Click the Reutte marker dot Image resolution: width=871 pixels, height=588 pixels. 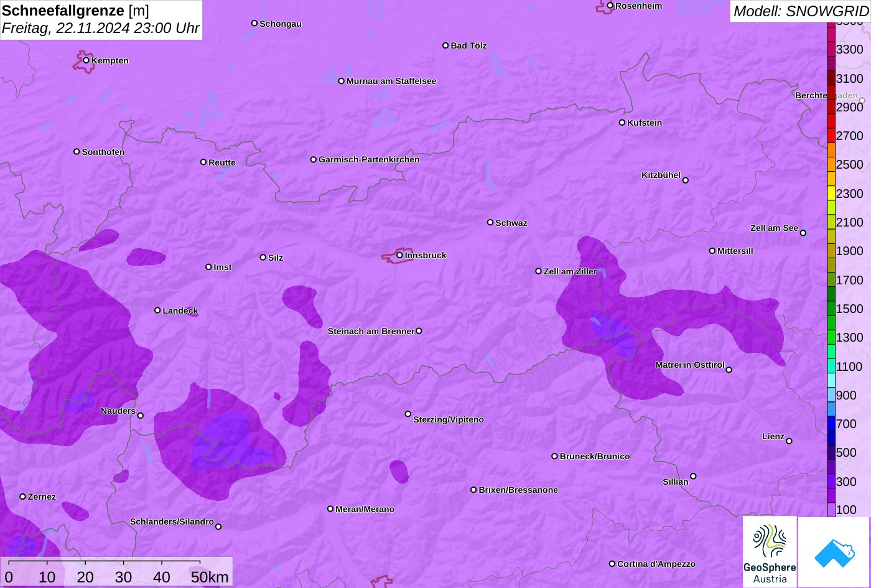point(203,162)
